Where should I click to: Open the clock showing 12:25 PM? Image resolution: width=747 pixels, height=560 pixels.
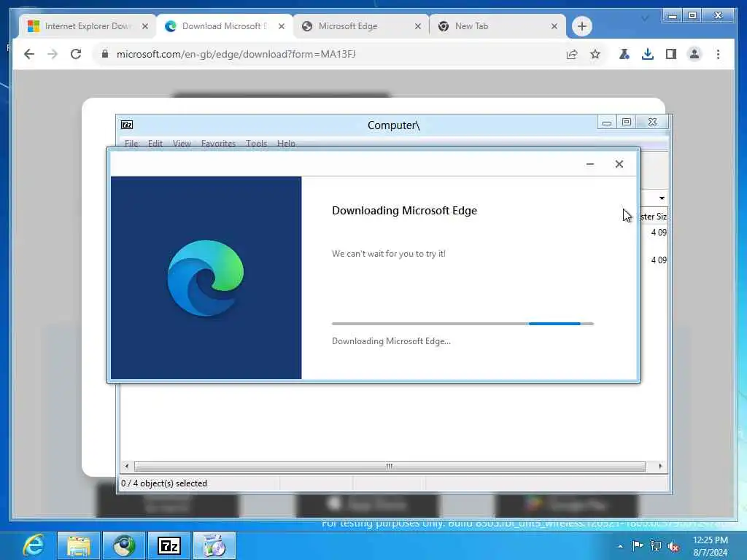click(x=711, y=546)
